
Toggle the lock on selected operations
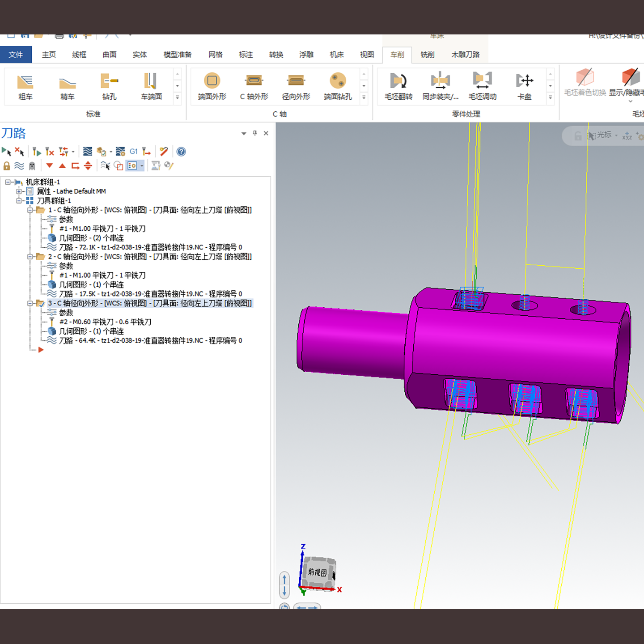pyautogui.click(x=7, y=166)
